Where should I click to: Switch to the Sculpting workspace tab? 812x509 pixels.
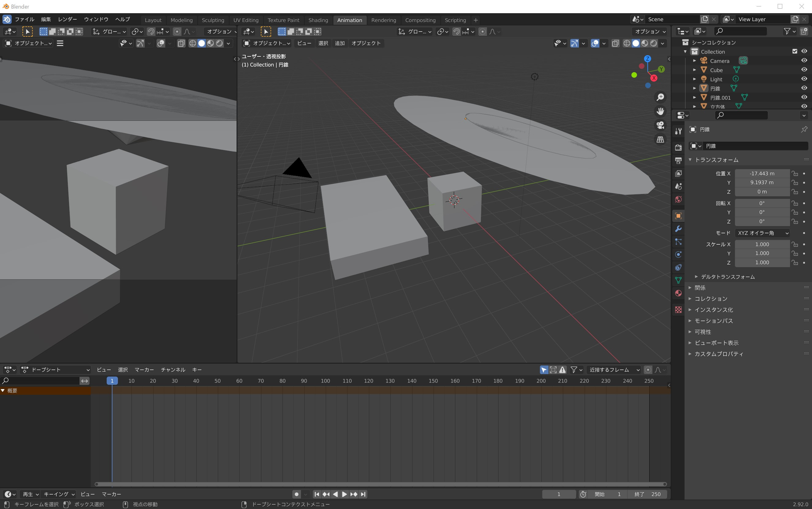(x=213, y=20)
